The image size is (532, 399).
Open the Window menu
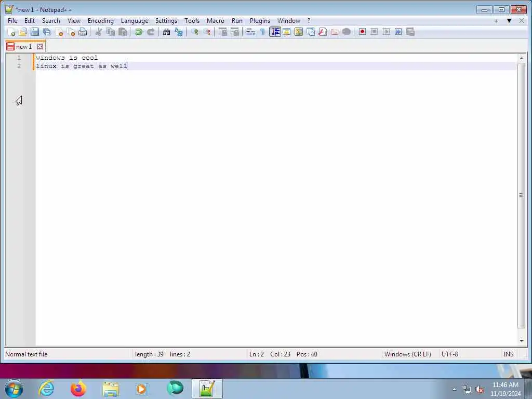point(289,21)
